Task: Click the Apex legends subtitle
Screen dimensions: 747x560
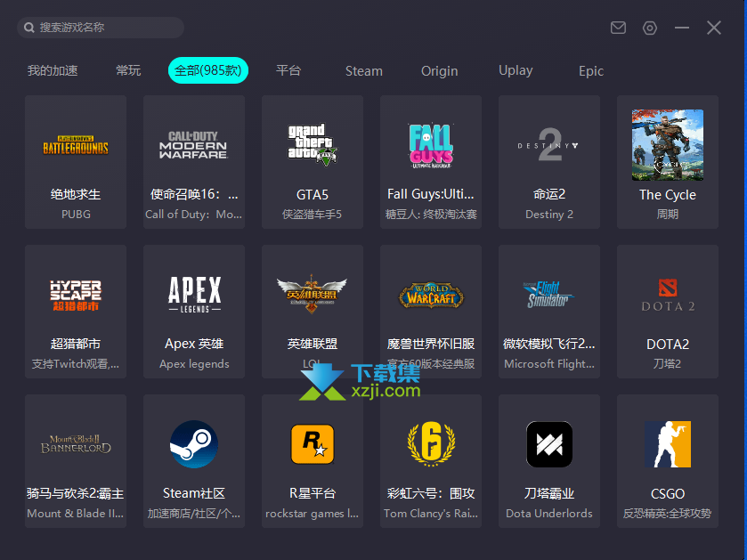Action: (194, 364)
